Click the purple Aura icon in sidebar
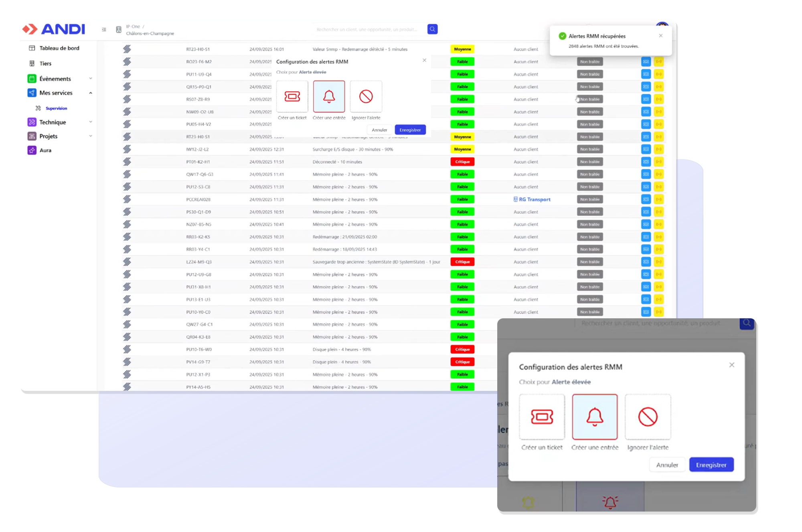The width and height of the screenshot is (802, 532). [x=32, y=150]
